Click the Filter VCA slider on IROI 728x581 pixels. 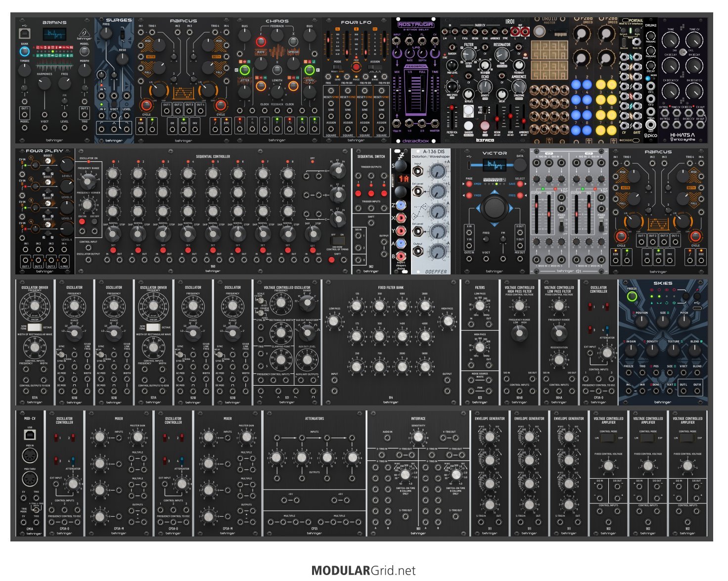tap(452, 118)
